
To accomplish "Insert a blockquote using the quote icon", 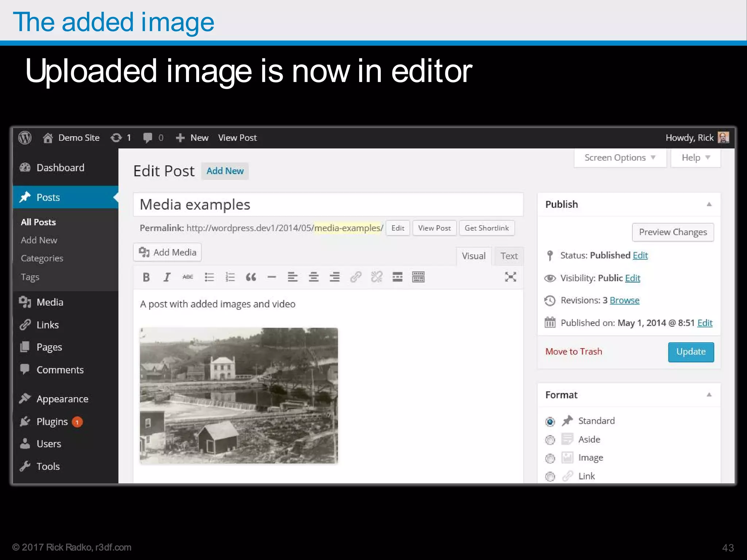I will tap(251, 277).
